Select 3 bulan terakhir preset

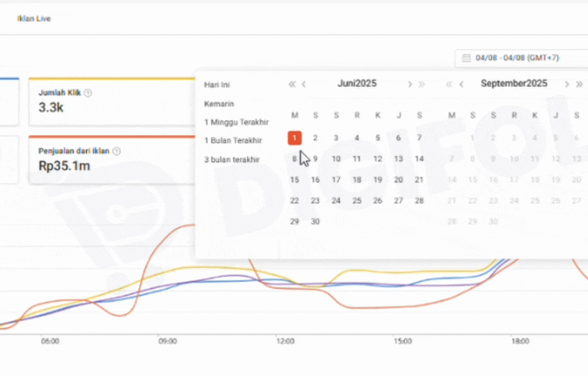231,159
